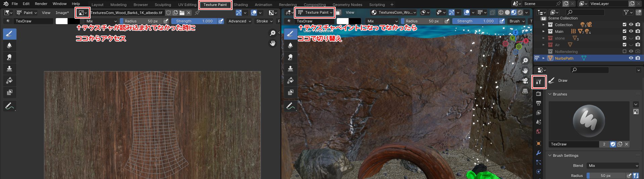This screenshot has height=179, width=644.
Task: Open the Render menu
Action: (41, 4)
